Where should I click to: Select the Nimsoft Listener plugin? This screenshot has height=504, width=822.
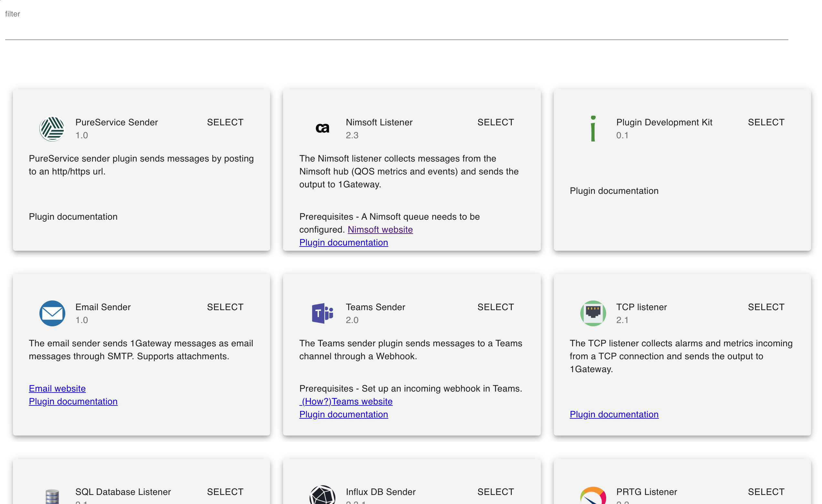495,122
